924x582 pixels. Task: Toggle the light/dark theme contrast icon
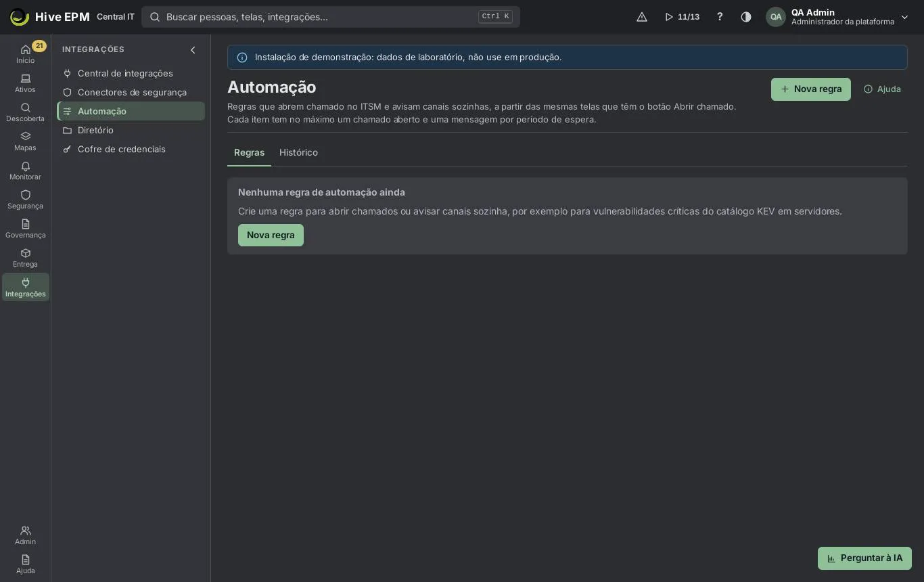coord(746,17)
